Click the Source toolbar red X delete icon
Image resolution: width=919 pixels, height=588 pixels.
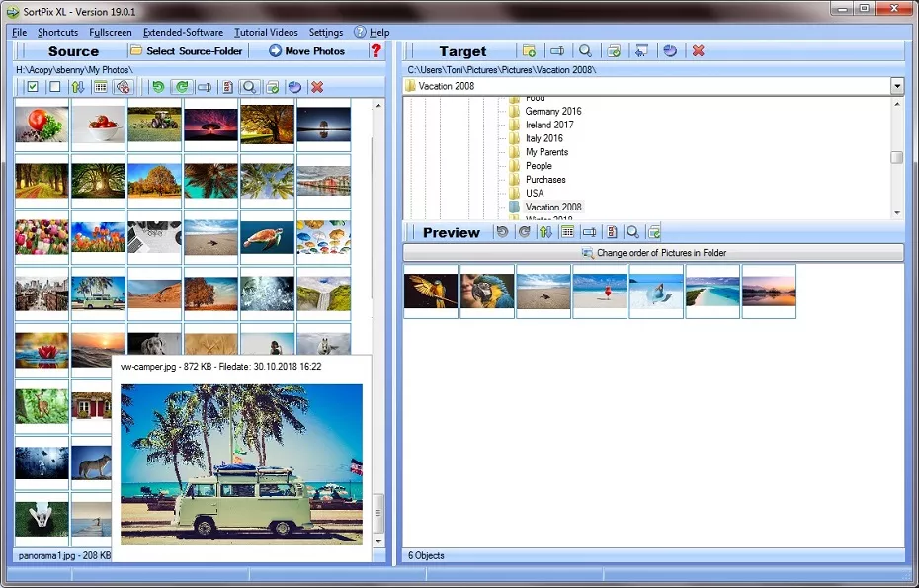(317, 87)
